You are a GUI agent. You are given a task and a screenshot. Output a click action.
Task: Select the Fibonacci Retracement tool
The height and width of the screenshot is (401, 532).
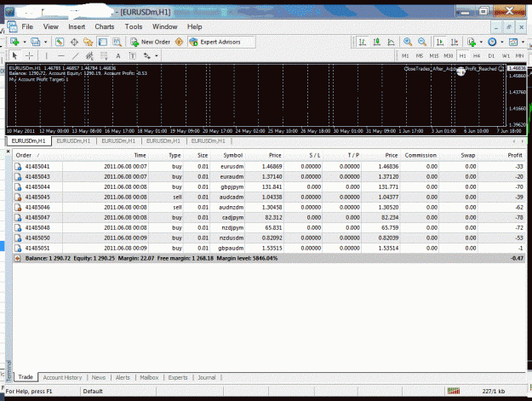104,55
